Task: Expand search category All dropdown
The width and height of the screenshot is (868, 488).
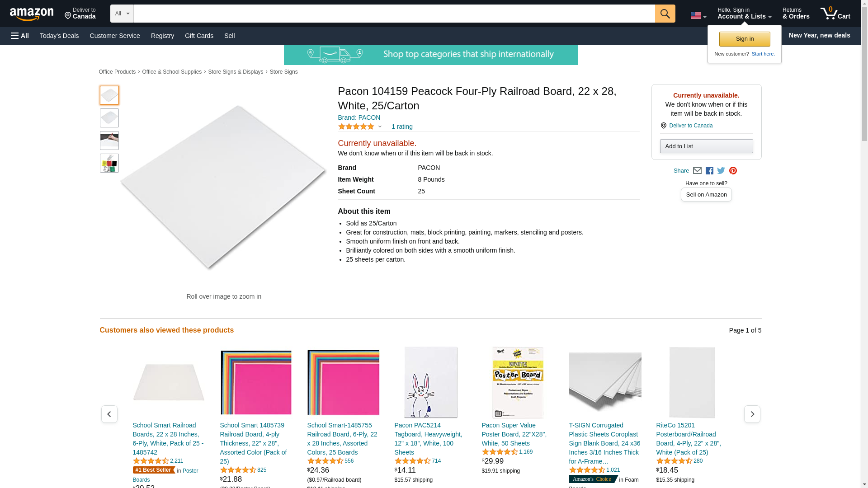Action: pos(122,14)
